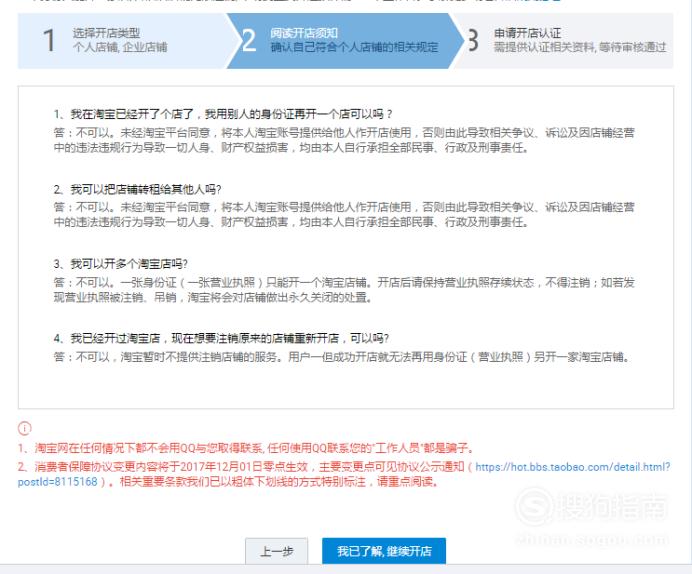The width and height of the screenshot is (692, 574).
Task: Select step 1 '选择开店类型'
Action: click(123, 40)
